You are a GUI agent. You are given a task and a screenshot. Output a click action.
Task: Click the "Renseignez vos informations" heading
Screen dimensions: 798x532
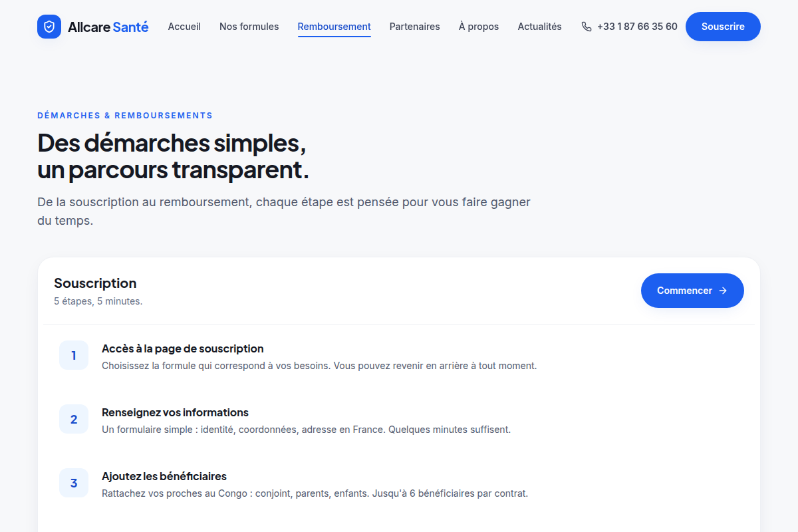176,412
